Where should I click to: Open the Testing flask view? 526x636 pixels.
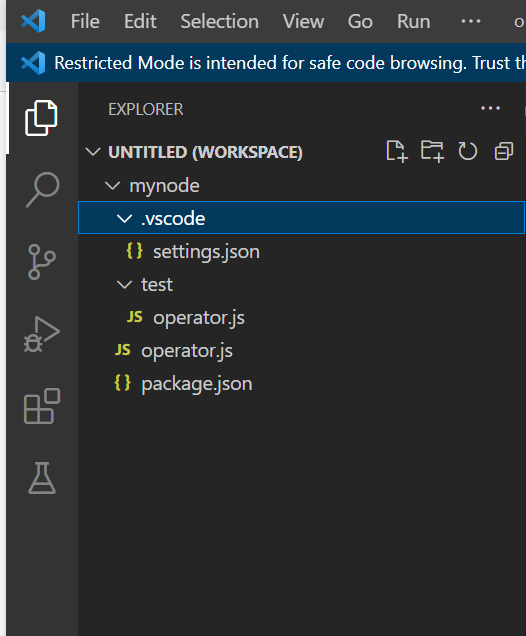[42, 478]
